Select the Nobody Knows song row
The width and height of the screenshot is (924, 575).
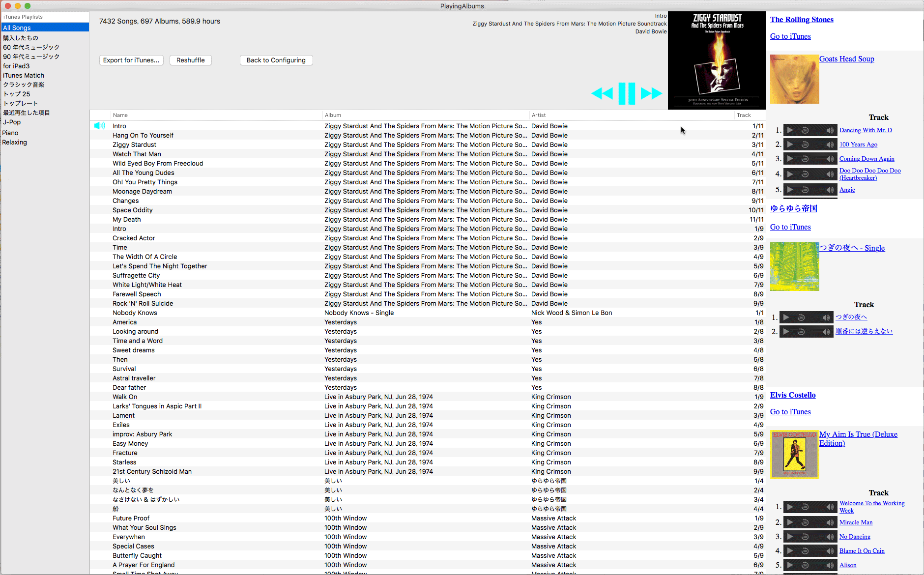[x=428, y=313]
